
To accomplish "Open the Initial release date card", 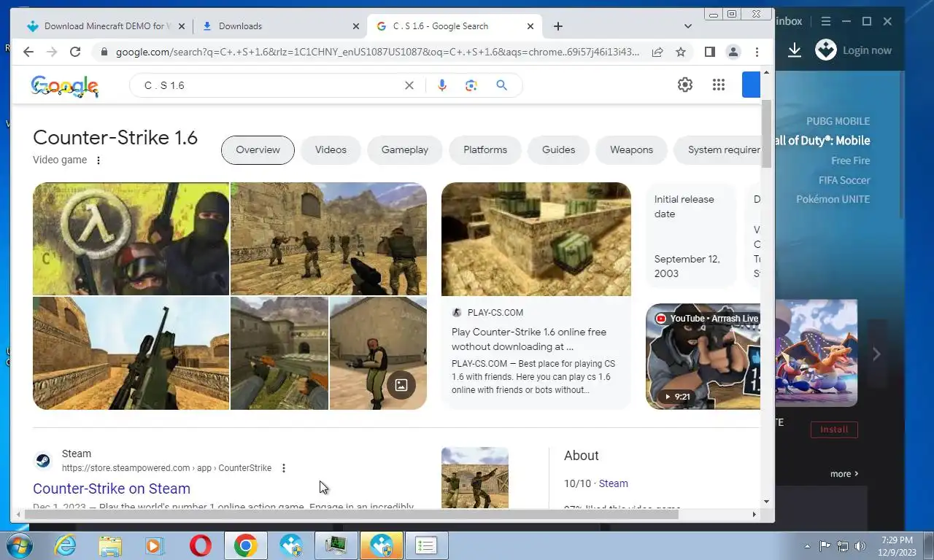I will tap(692, 236).
